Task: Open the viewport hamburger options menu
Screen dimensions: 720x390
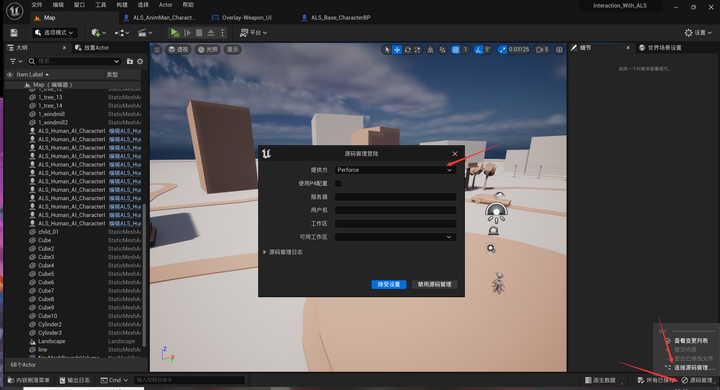Action: point(157,49)
